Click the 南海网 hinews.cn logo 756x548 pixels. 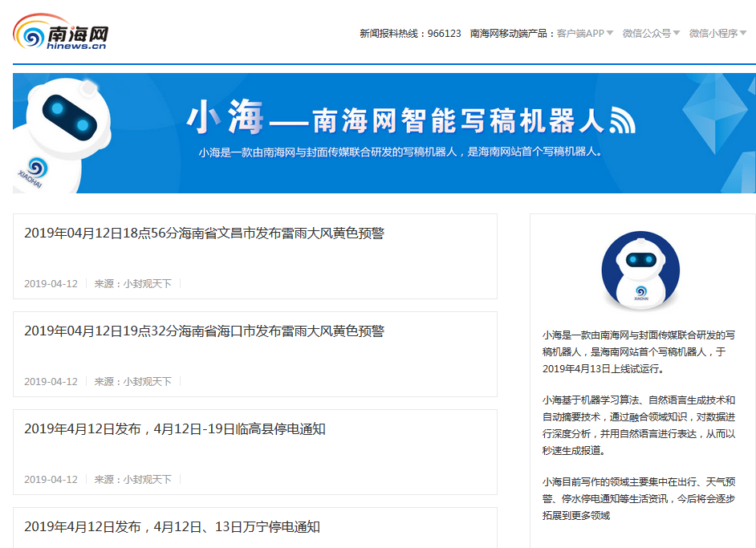(x=61, y=32)
